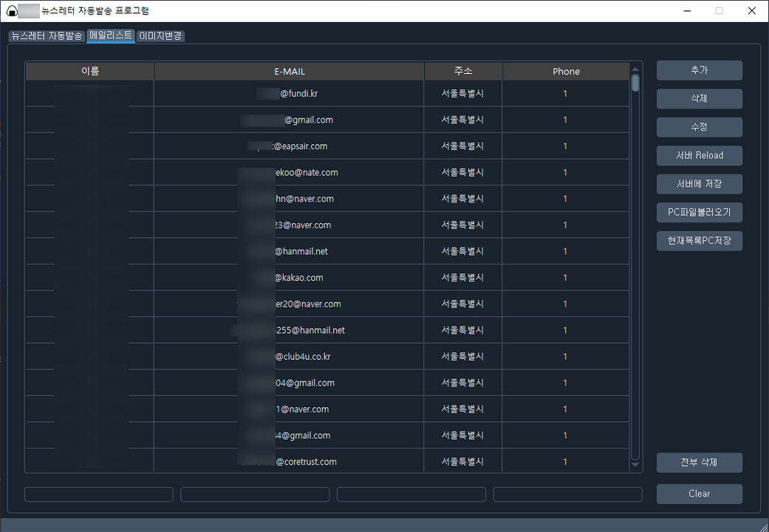Click the 이름 column header
Viewport: 769px width, 532px height.
tap(90, 72)
